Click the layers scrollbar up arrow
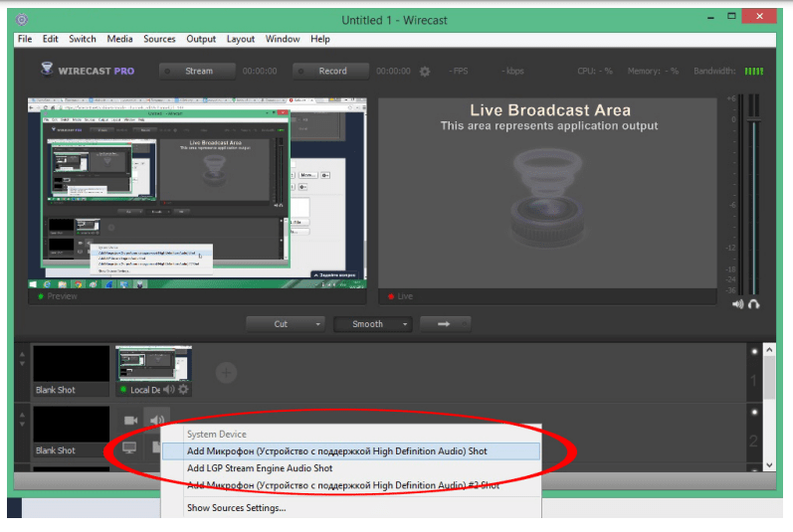This screenshot has width=793, height=532. pyautogui.click(x=769, y=350)
